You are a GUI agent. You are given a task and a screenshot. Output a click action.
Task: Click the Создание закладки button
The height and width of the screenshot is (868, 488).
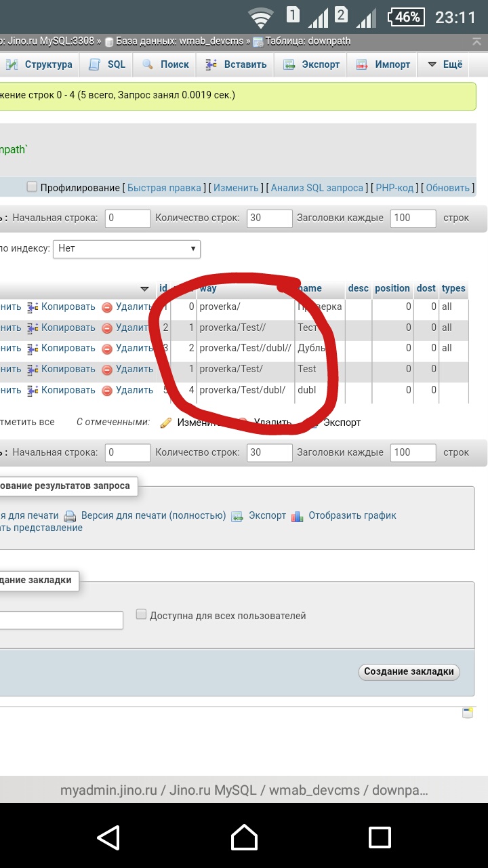[x=409, y=671]
